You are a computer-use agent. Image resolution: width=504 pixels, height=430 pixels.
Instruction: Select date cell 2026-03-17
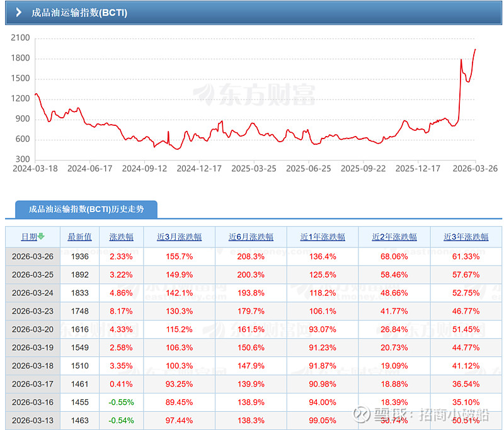point(33,384)
